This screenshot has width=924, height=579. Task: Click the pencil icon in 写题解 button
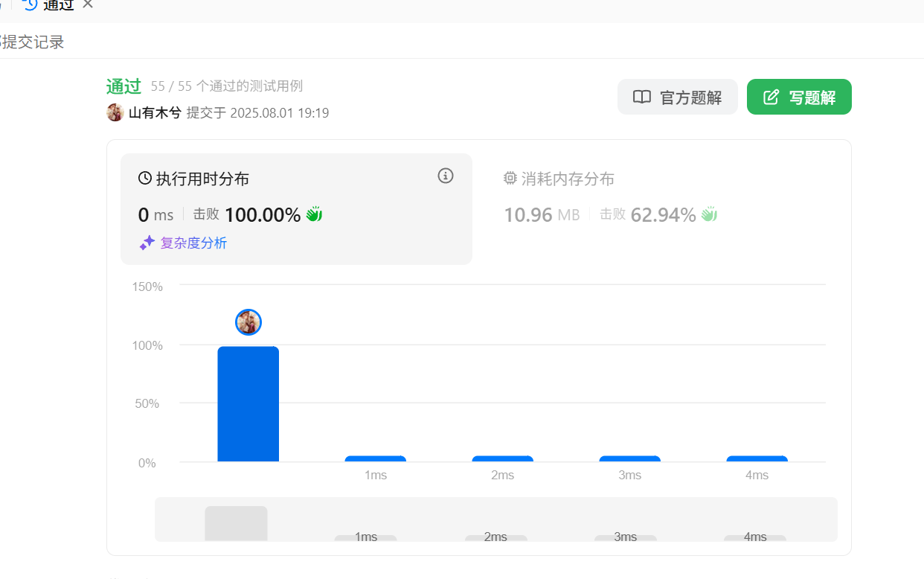[x=771, y=97]
